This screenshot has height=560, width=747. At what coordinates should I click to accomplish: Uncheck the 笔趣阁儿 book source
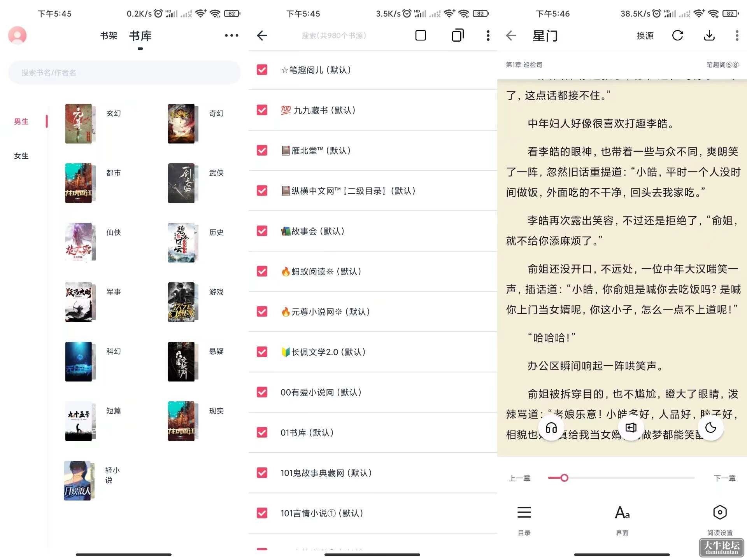tap(262, 70)
